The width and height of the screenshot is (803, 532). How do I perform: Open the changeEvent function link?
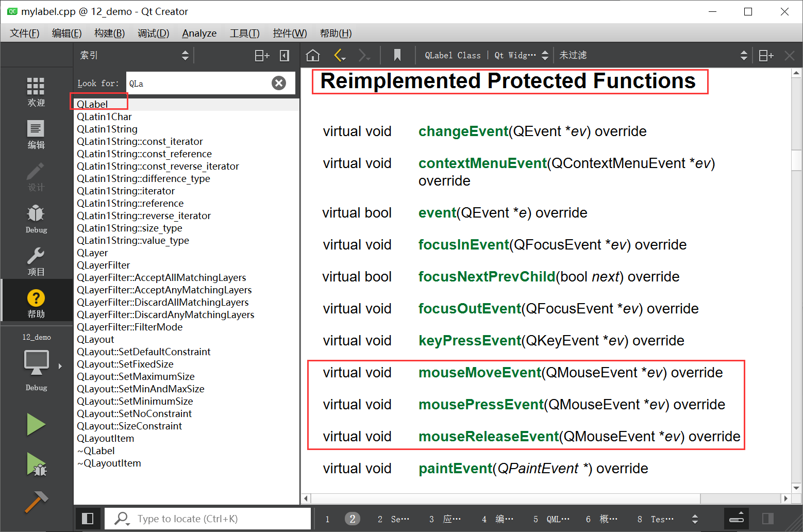point(463,131)
